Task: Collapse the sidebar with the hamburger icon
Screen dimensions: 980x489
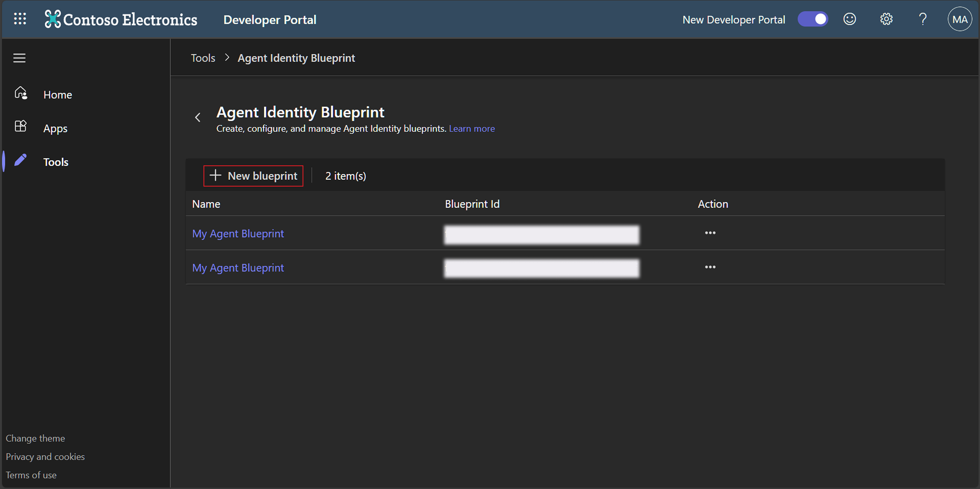Action: coord(19,58)
